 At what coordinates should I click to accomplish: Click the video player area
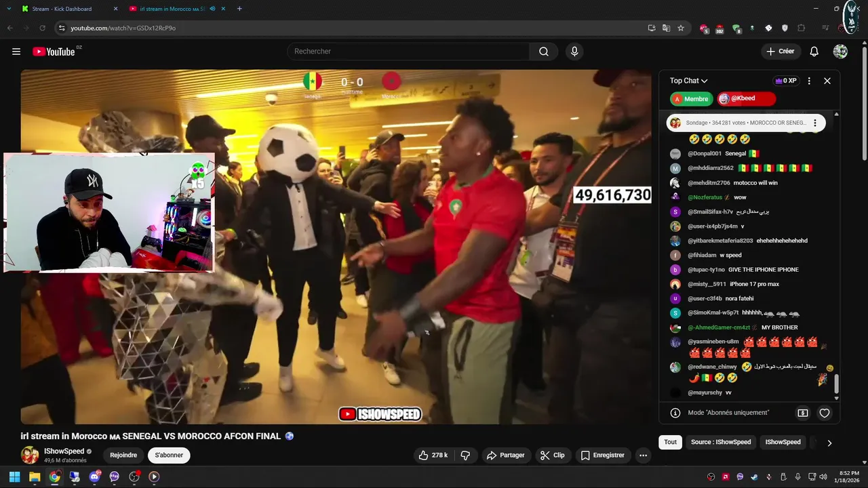(x=336, y=247)
